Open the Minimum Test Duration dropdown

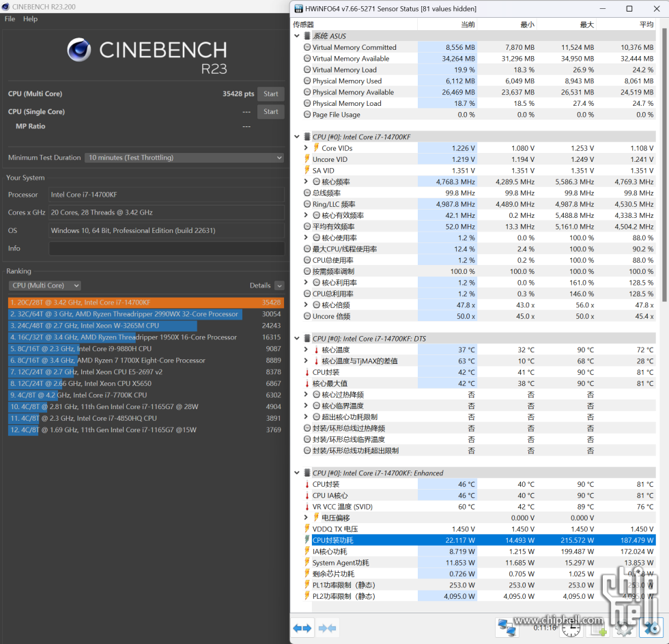tap(184, 158)
